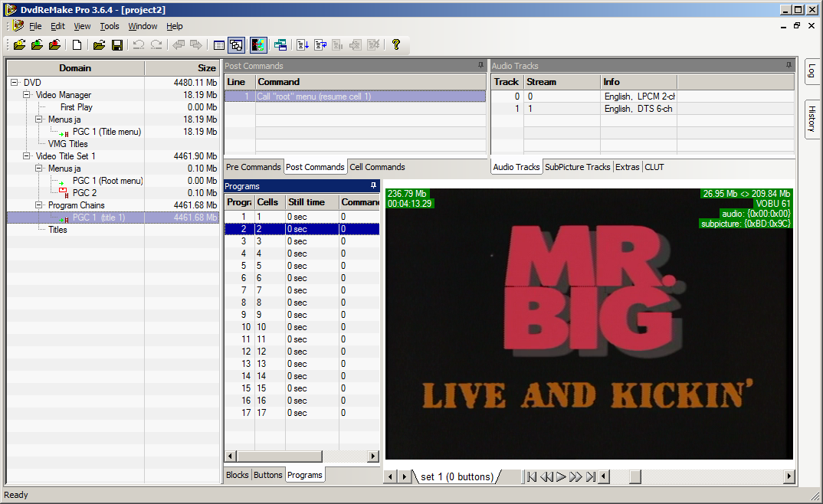Open the Help menu
This screenshot has width=823, height=504.
pos(175,26)
